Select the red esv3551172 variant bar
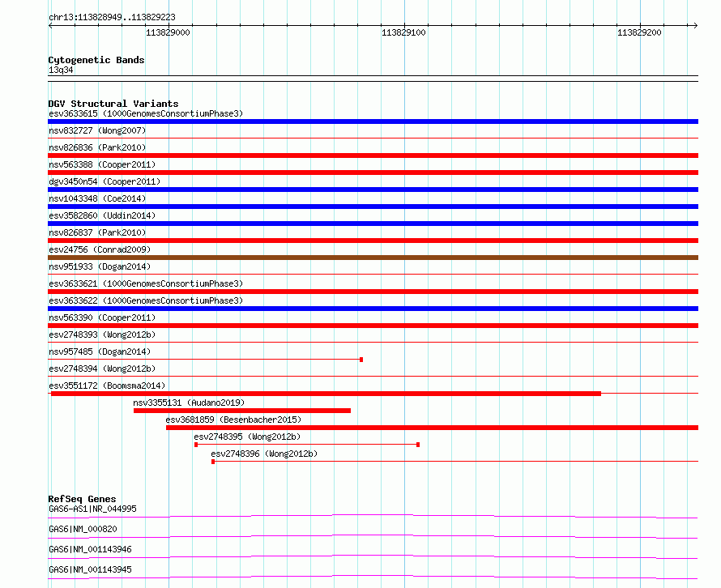This screenshot has width=721, height=588. (326, 394)
